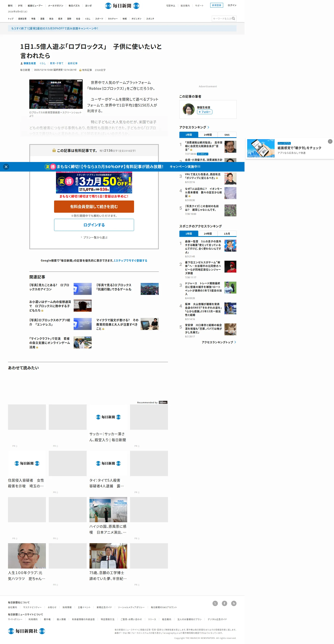Open 紙面感覚で「朝夕刊」をチェック ad text

point(299,148)
